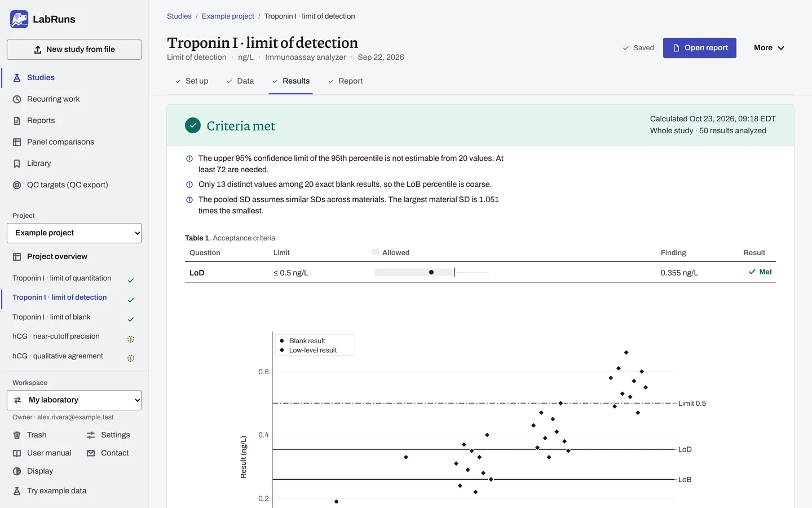Open QC targets (QC export)
The image size is (812, 508).
tap(67, 185)
